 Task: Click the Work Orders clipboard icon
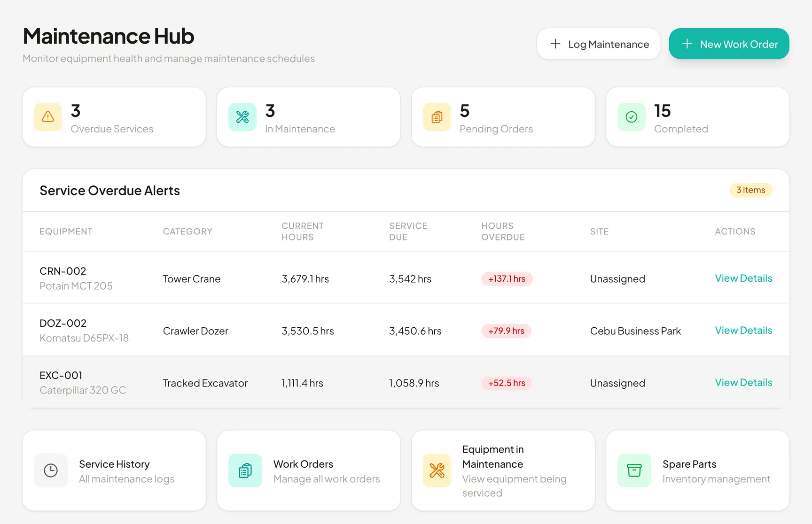[245, 470]
